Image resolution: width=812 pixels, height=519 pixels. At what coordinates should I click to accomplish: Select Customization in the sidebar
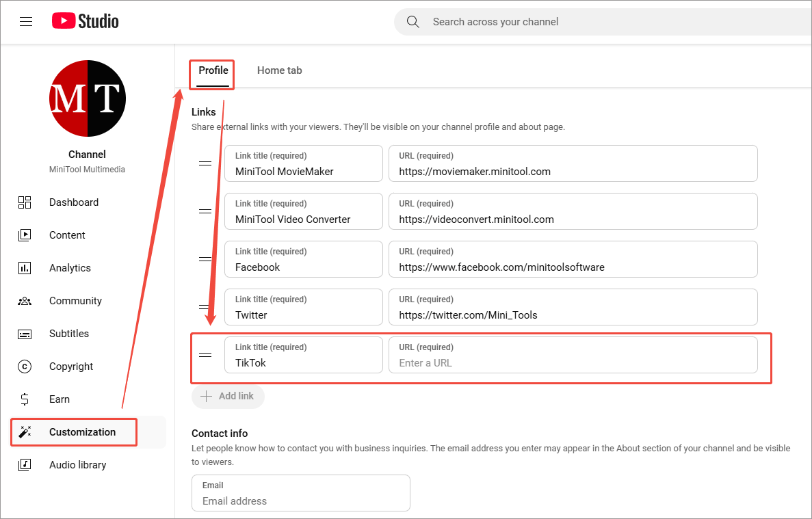tap(88, 432)
